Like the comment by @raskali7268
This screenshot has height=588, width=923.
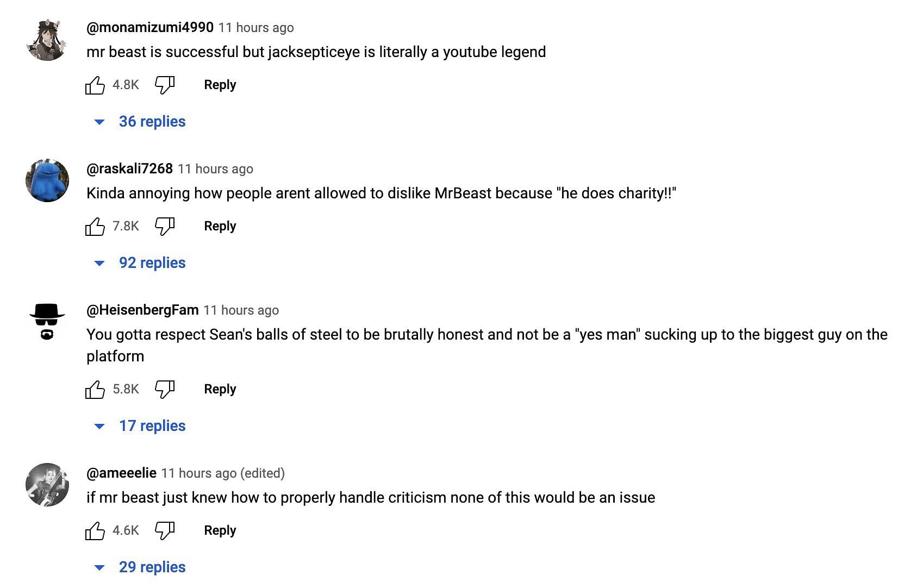click(x=95, y=226)
